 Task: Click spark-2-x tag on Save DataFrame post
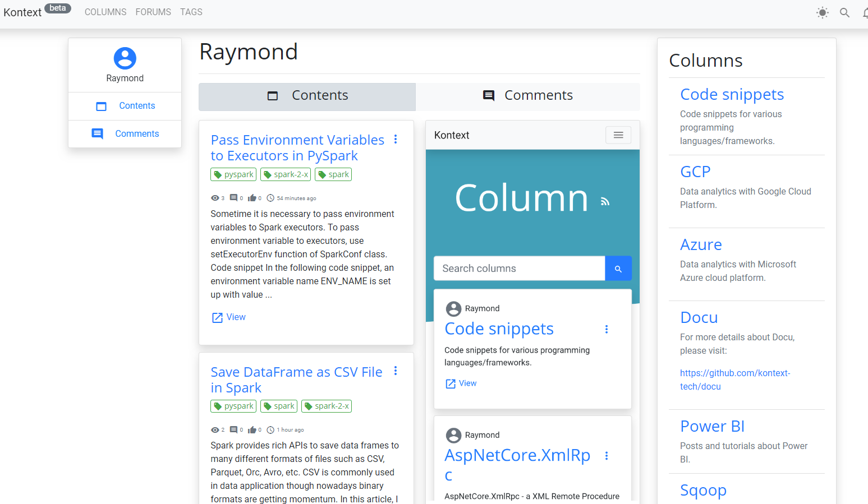click(x=327, y=406)
